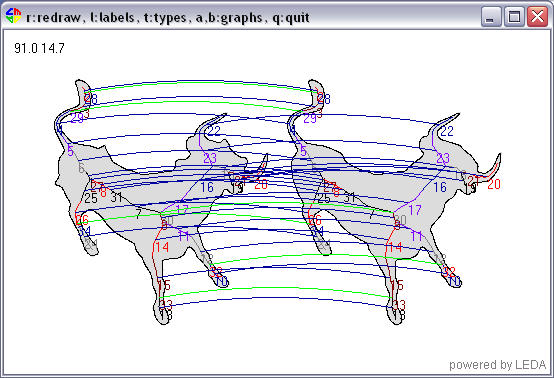This screenshot has height=378, width=554.
Task: Select node 14 on the left dog's leg
Action: tap(162, 247)
